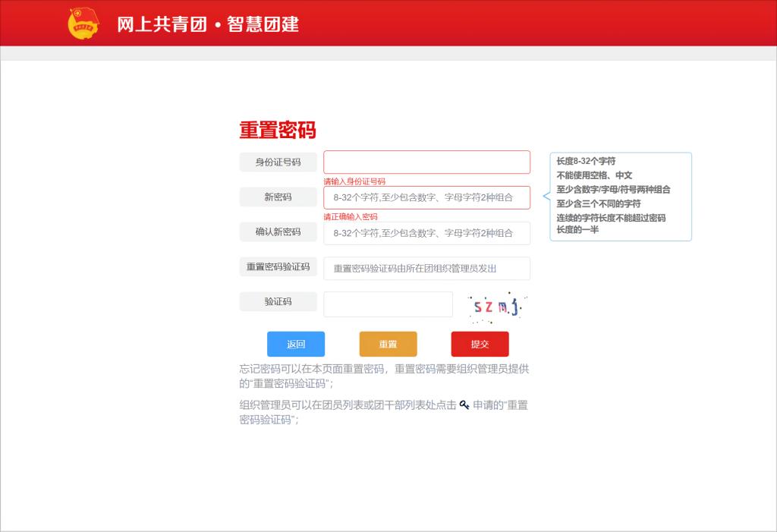
Task: Click the 请输入身份证号码 error message
Action: [354, 181]
